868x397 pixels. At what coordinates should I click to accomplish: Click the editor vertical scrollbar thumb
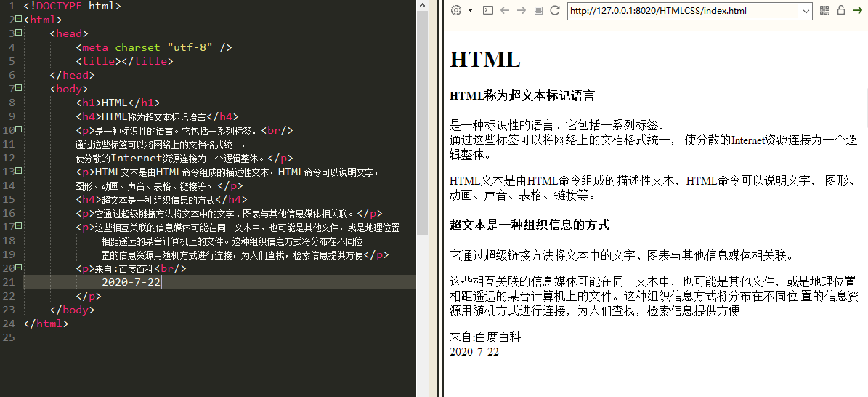pyautogui.click(x=422, y=122)
